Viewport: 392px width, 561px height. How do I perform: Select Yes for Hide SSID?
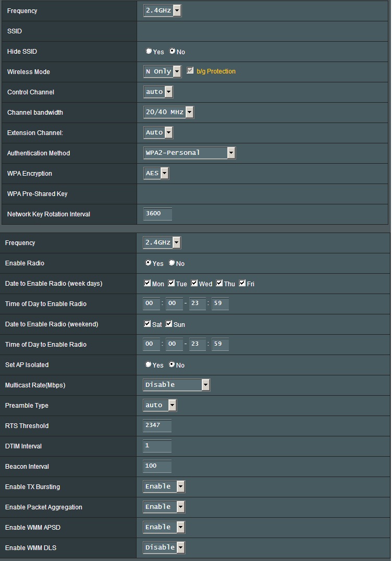coord(149,51)
